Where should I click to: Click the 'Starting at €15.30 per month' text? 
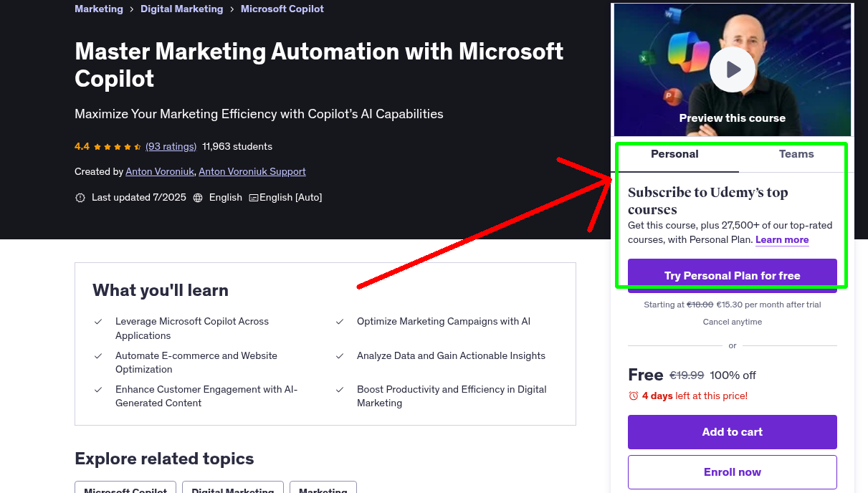733,305
